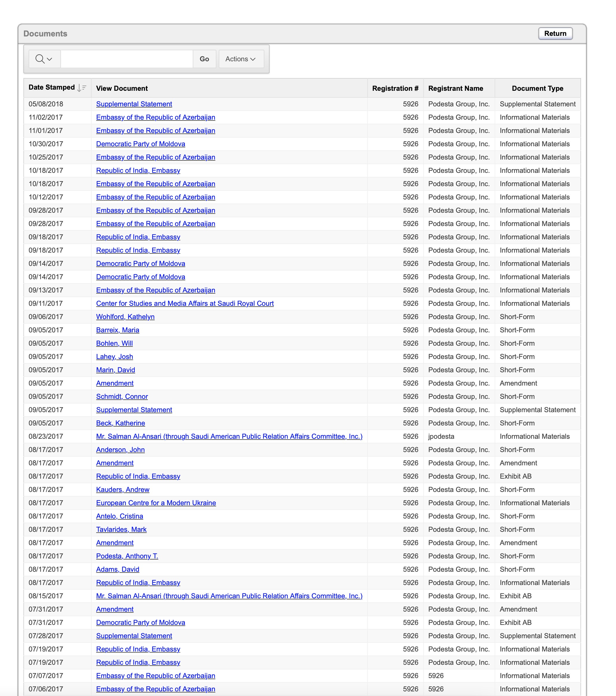Click into the report search text field
Screen dimensions: 616x696
point(127,59)
